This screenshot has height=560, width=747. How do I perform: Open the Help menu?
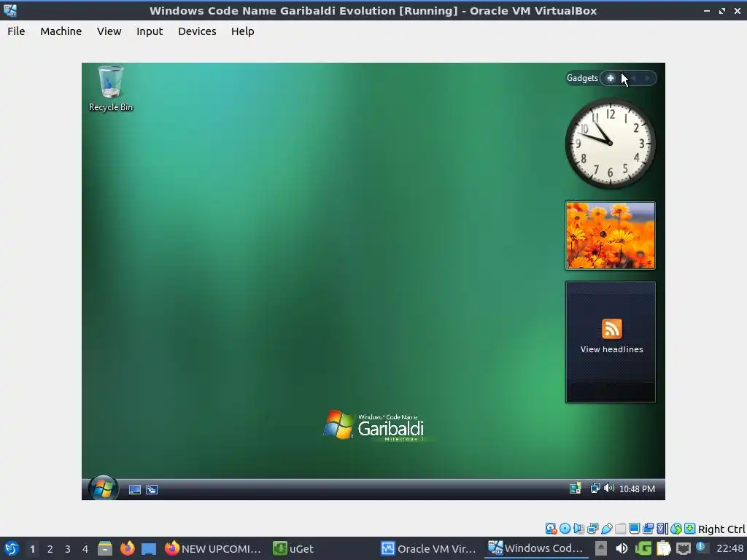click(x=242, y=31)
